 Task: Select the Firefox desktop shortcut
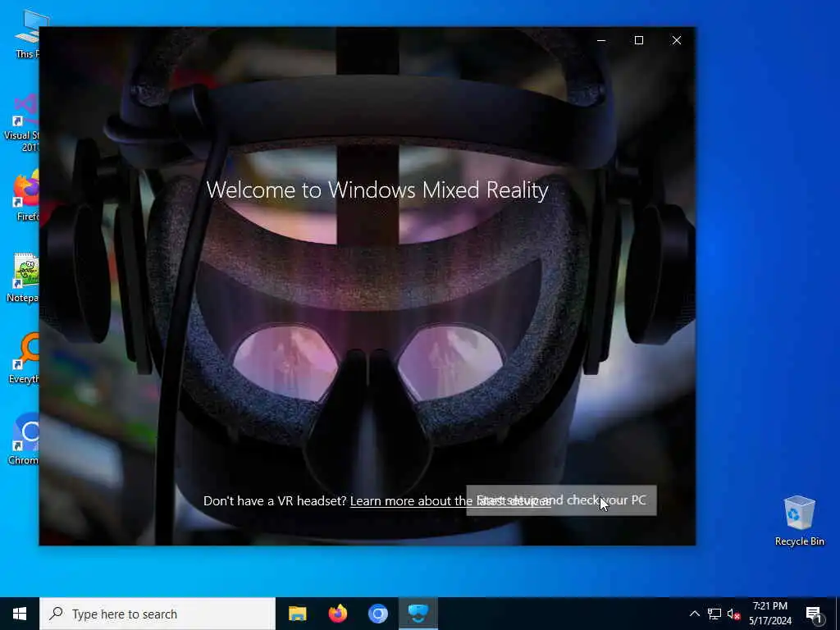point(25,195)
